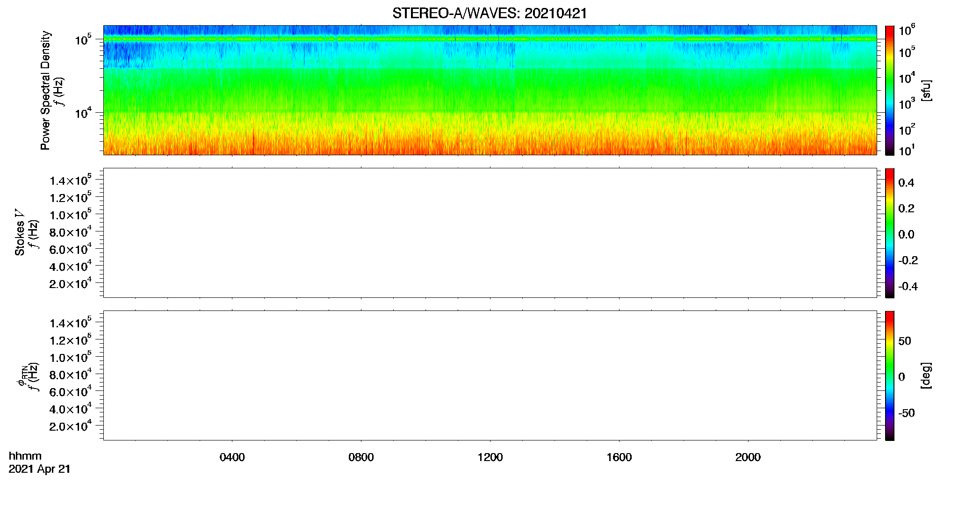
Task: Click inside the empty phi RTN panel
Action: coord(490,375)
